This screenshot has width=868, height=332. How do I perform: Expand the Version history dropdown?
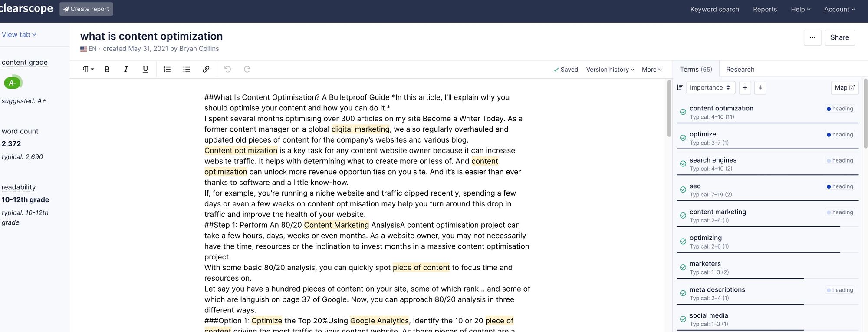point(610,70)
